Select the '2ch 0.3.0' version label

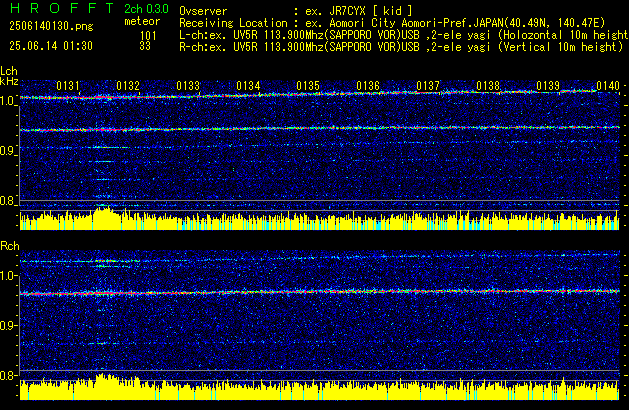point(146,9)
